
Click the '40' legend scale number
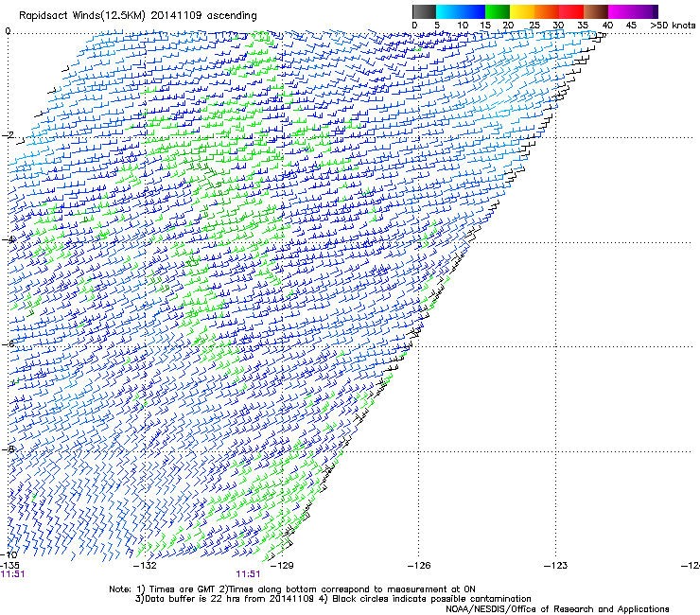click(607, 26)
